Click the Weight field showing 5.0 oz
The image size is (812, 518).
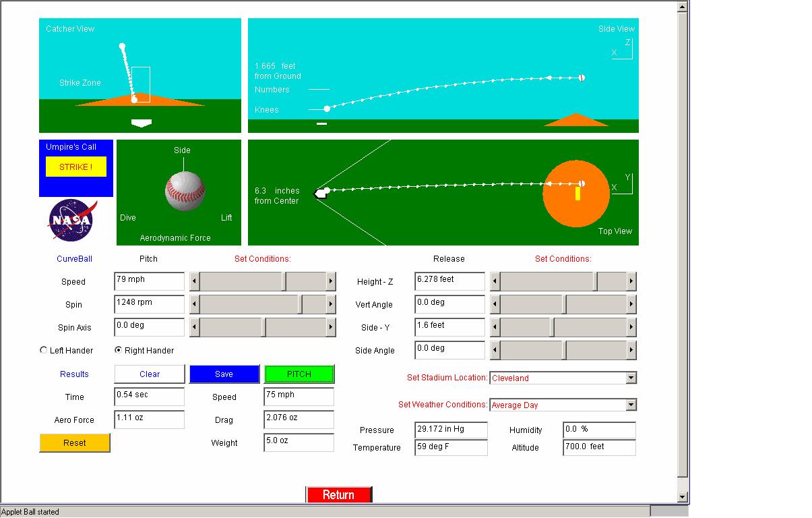click(x=299, y=442)
